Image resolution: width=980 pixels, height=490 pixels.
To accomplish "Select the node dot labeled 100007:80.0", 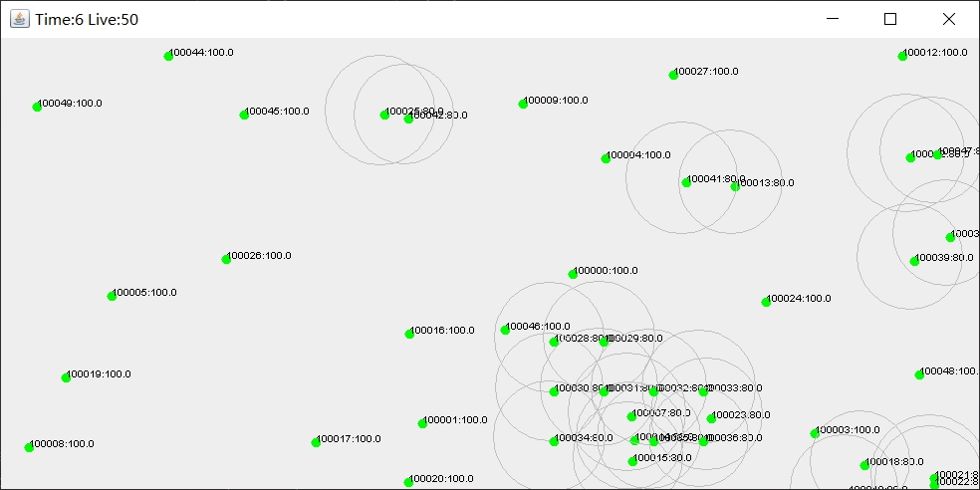I will [x=631, y=417].
